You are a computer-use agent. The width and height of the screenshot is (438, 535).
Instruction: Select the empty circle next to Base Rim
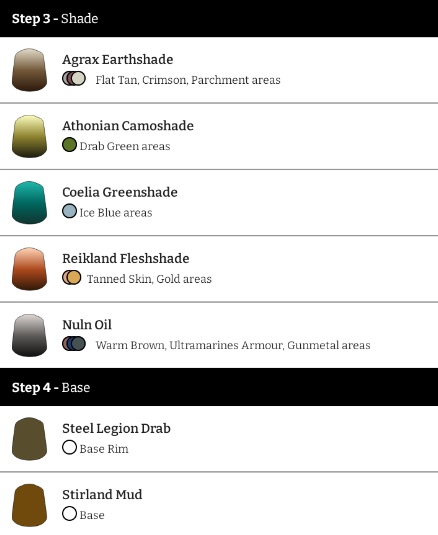[x=69, y=447]
